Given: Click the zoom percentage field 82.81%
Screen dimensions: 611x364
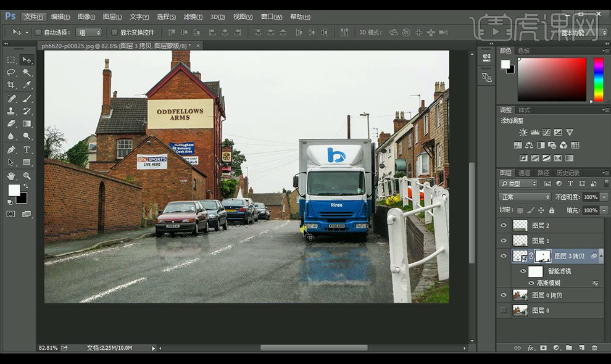Looking at the screenshot, I should (48, 347).
